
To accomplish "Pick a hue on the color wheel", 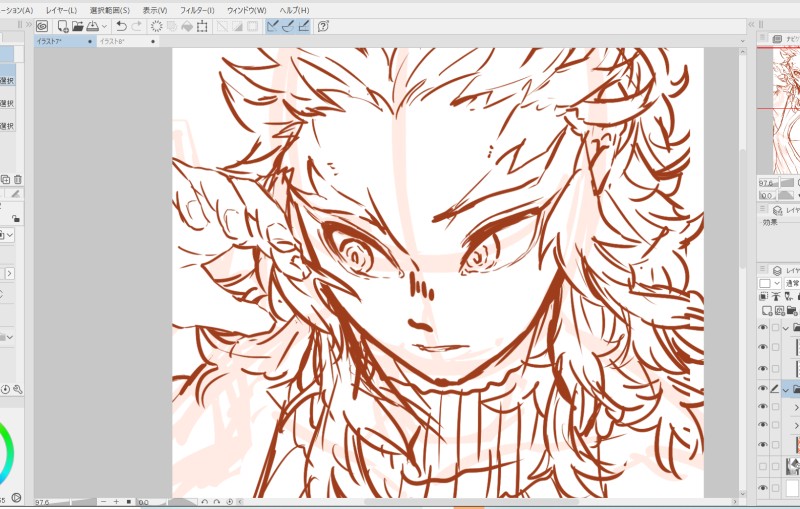I will [6, 451].
